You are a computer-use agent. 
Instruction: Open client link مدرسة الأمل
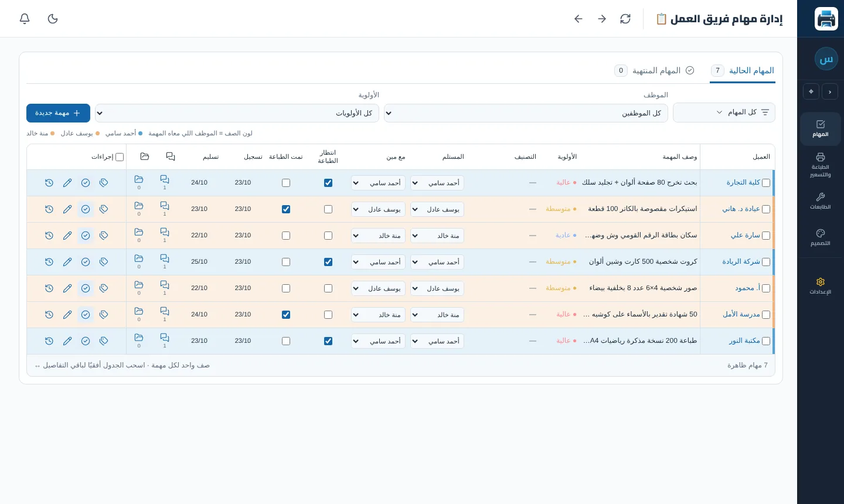point(741,314)
